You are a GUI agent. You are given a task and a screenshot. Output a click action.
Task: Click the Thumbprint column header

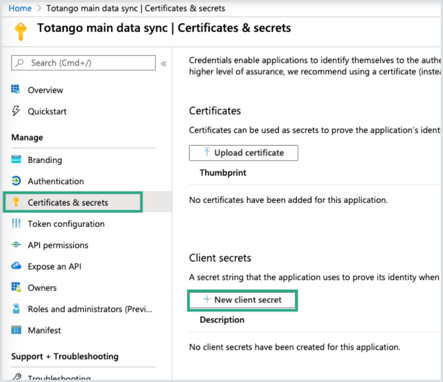pos(223,173)
